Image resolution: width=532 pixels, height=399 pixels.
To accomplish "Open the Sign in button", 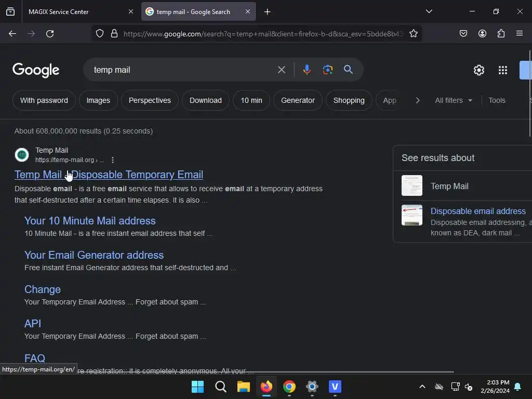I will 526,70.
